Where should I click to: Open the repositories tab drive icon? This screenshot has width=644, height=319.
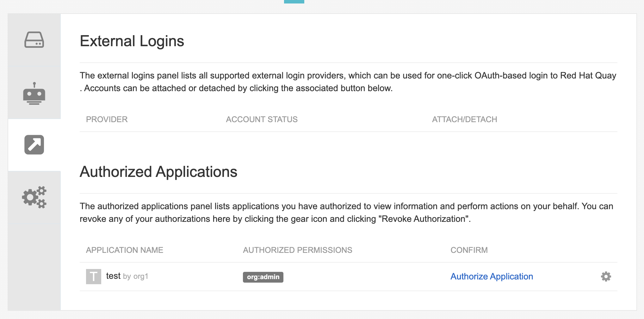[34, 40]
